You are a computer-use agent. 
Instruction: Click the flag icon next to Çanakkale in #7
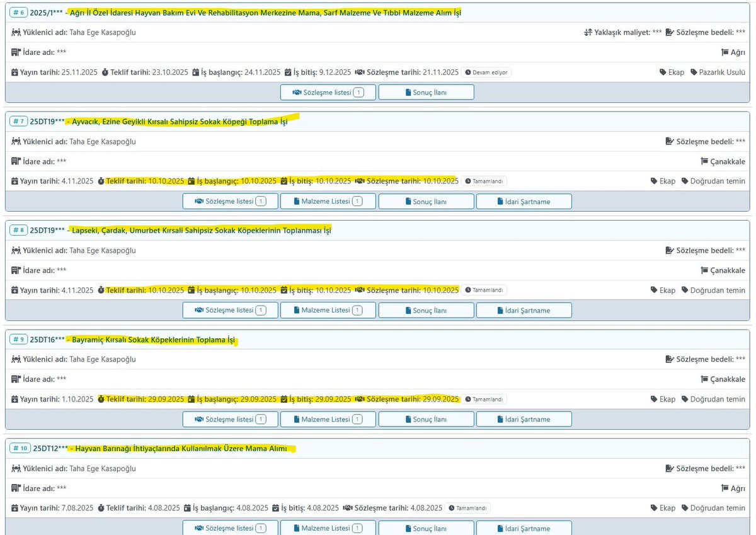(704, 161)
